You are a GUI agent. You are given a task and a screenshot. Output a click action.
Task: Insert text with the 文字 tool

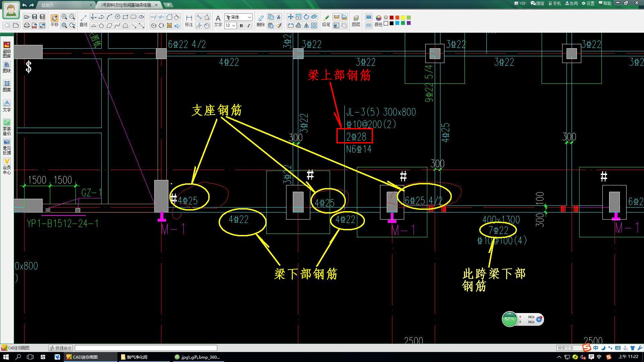click(218, 20)
